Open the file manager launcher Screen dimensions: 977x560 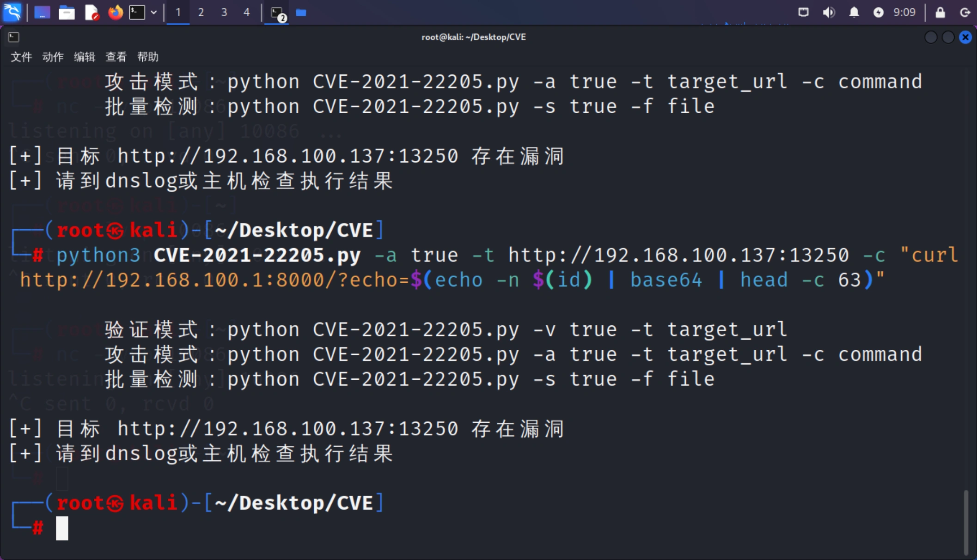(67, 12)
